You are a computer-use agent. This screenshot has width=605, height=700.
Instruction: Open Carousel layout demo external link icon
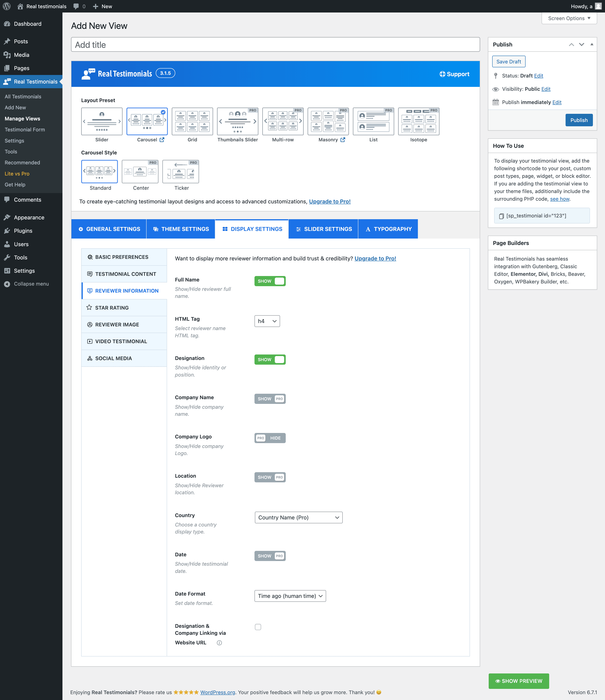click(162, 140)
